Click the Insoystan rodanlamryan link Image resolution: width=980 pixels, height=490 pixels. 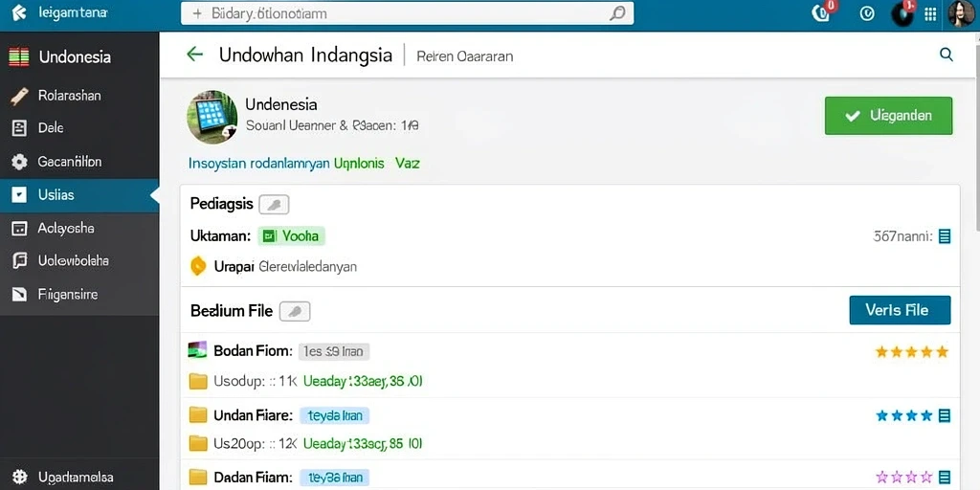(259, 164)
